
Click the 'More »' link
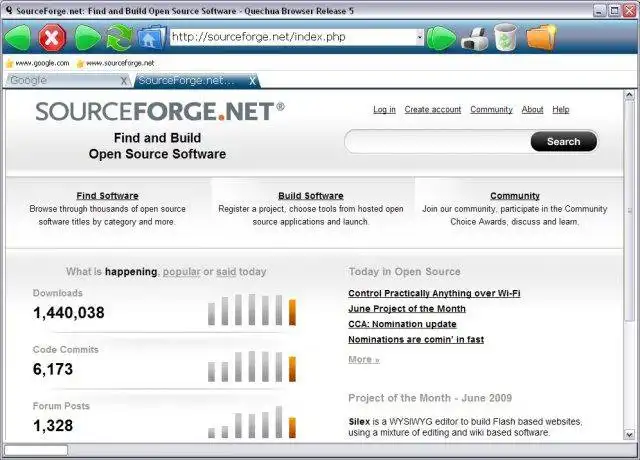click(x=364, y=360)
